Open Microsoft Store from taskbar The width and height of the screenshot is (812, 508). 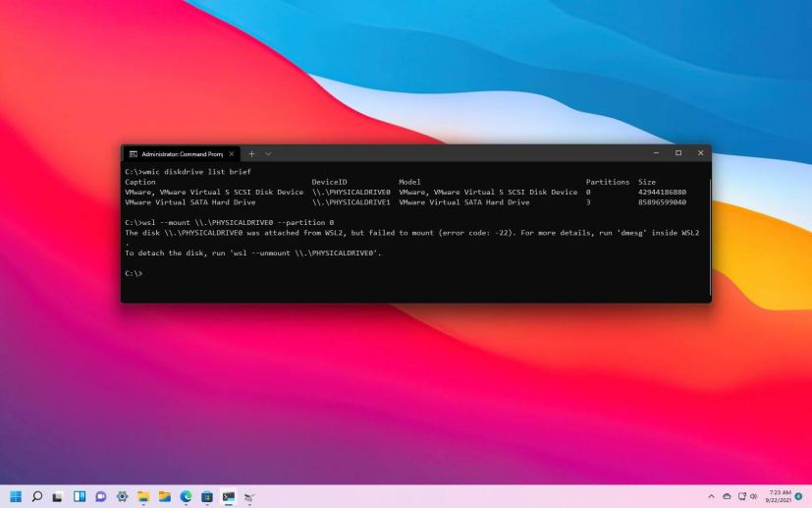click(207, 496)
